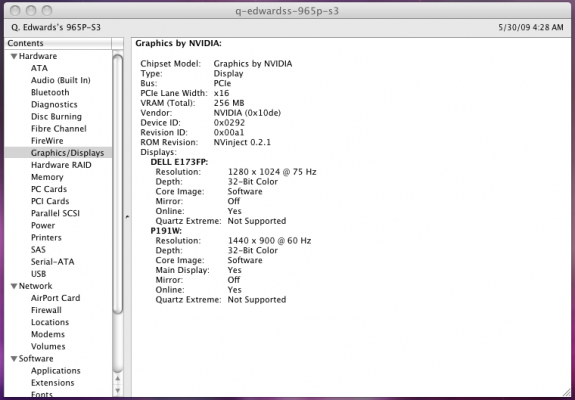Select PCI Cards entry
Viewport: 575px width, 400px height.
coord(50,201)
